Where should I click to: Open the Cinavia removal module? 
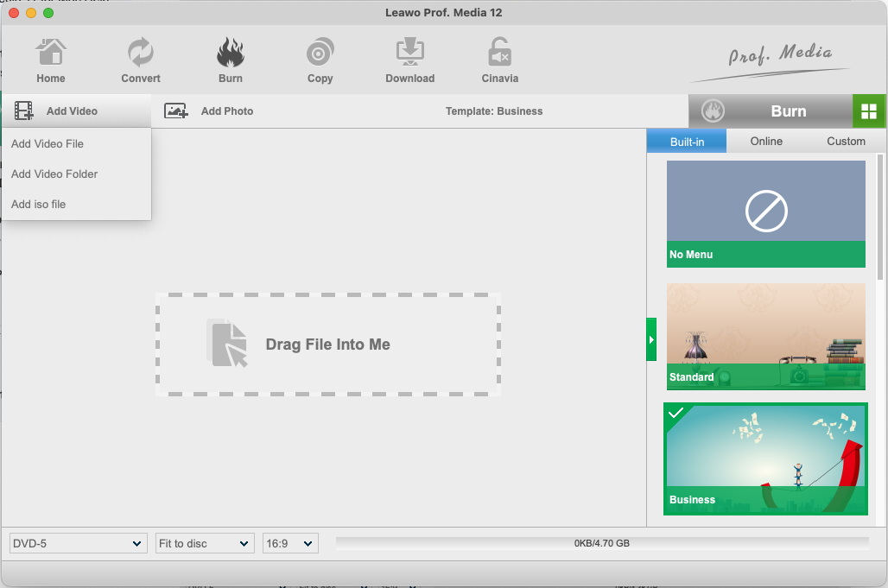(x=500, y=60)
